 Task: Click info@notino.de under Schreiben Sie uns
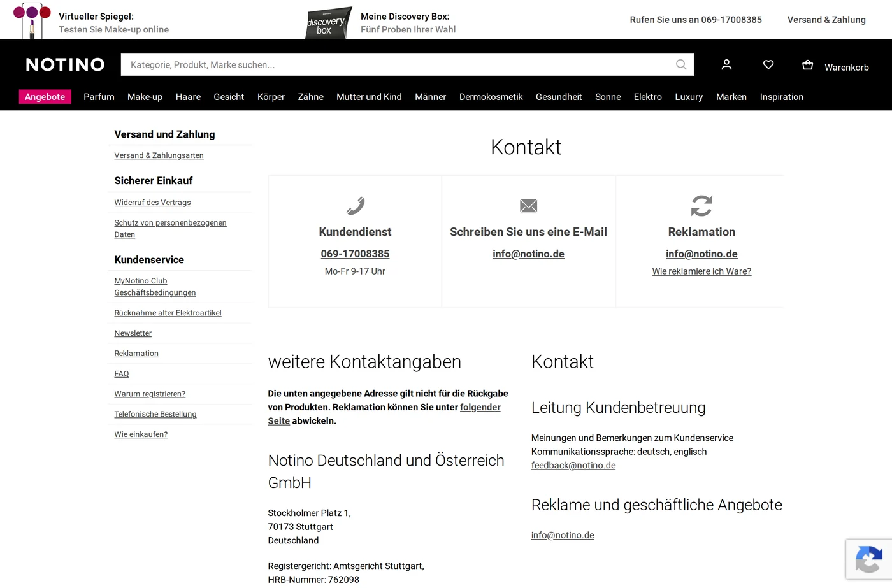(x=528, y=254)
